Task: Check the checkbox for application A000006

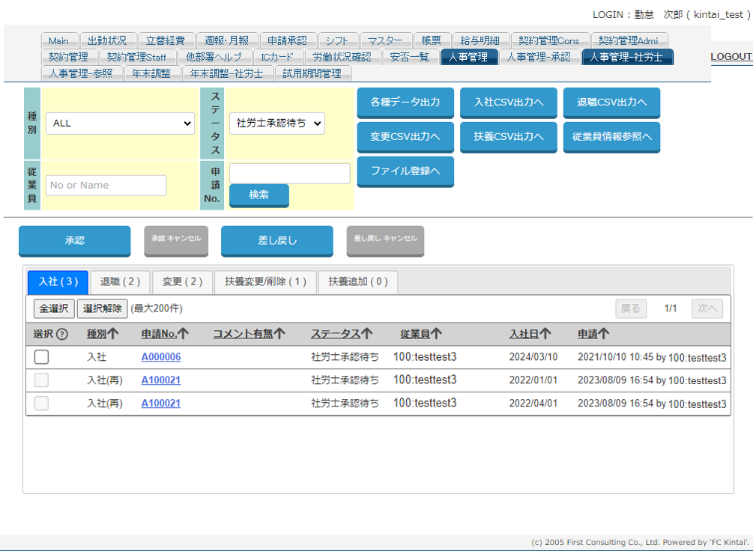Action: pos(41,357)
